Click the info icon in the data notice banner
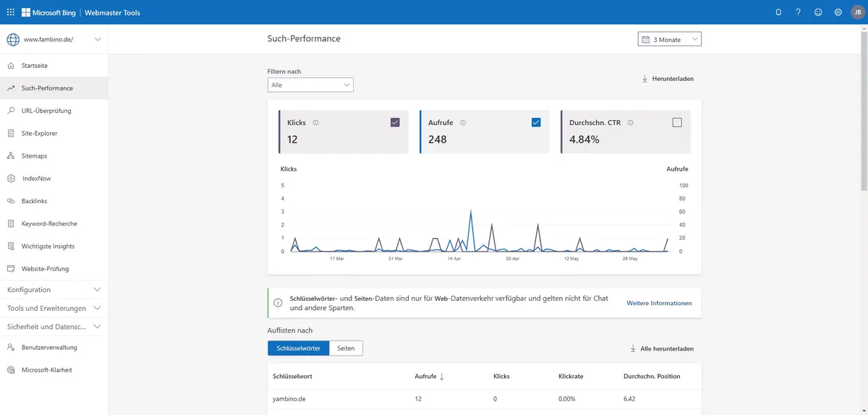The image size is (868, 415). [278, 303]
